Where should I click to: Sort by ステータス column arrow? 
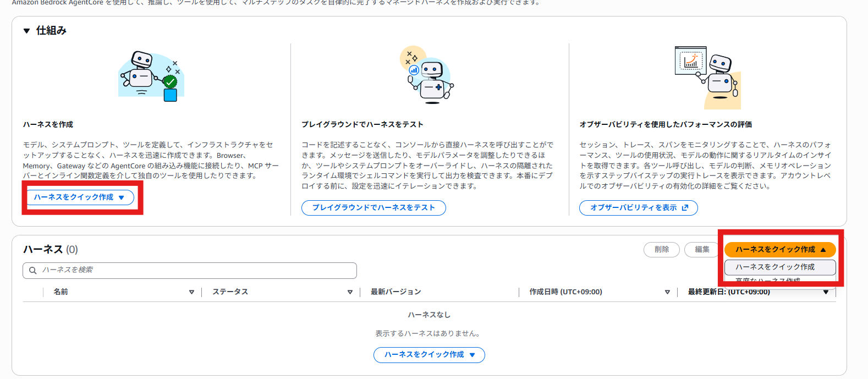tap(350, 292)
